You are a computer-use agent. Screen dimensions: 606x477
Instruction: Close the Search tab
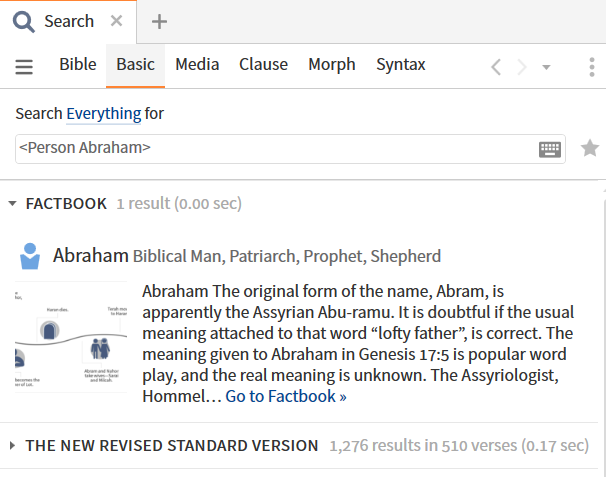[116, 20]
